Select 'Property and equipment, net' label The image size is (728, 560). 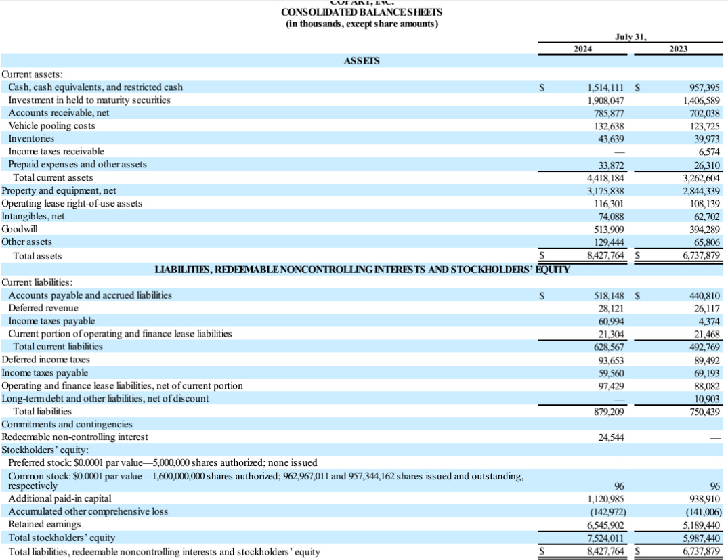coord(59,191)
